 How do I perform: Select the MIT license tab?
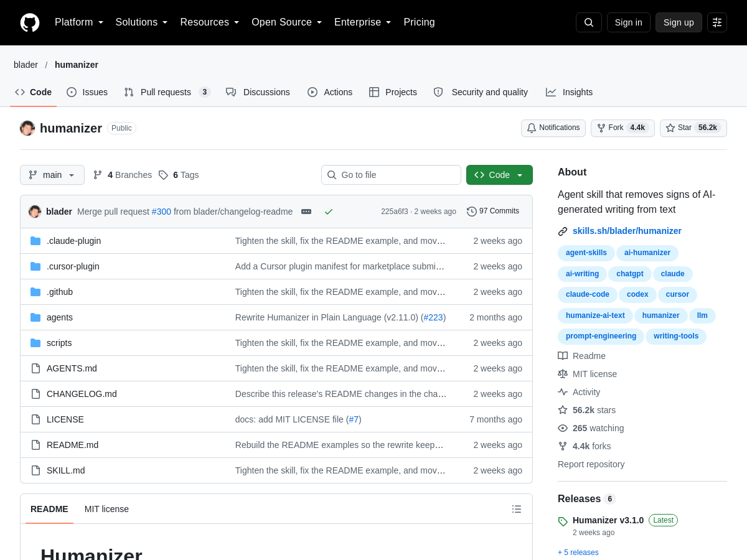click(x=106, y=509)
